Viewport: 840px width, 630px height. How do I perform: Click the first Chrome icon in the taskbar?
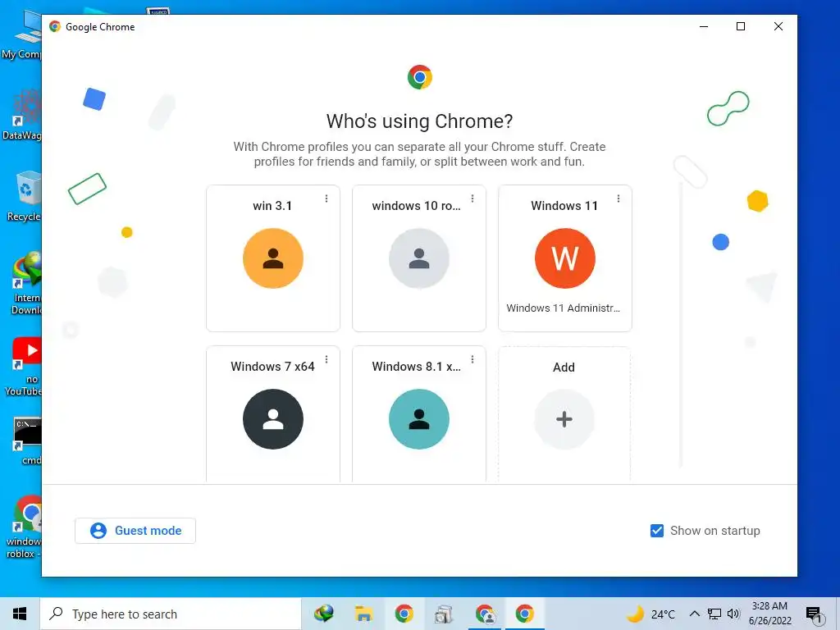pyautogui.click(x=404, y=614)
